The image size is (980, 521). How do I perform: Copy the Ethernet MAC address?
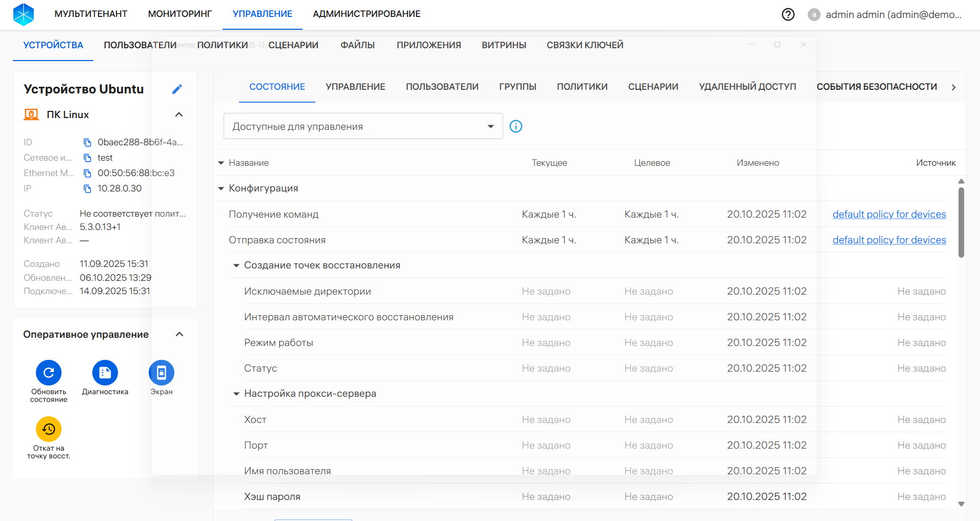click(x=87, y=173)
